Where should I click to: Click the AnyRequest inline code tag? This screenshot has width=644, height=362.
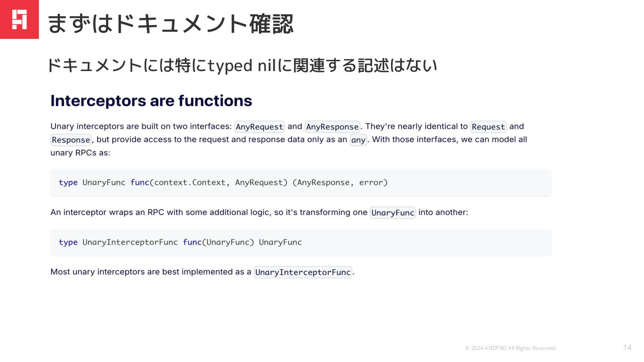click(259, 126)
